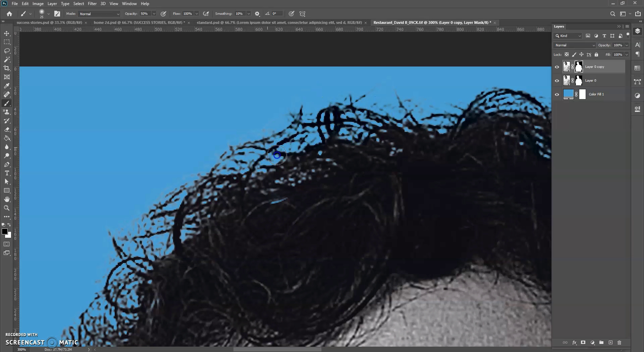Toggle visibility of Layer 0
Viewport: 644px width, 352px height.
click(x=557, y=81)
